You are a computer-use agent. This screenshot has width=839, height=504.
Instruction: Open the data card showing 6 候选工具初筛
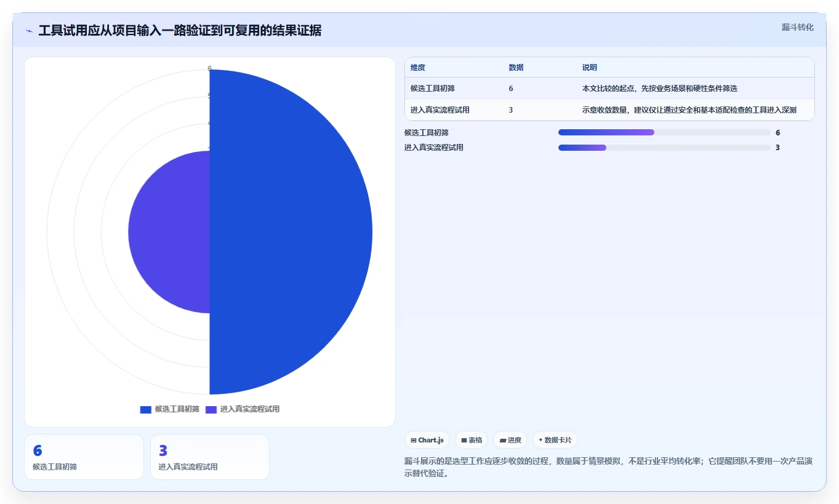[x=84, y=457]
